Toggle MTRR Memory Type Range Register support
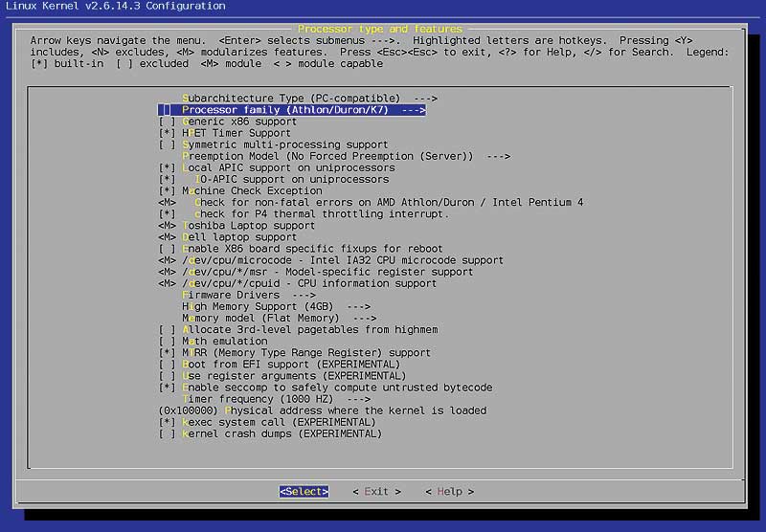Viewport: 766px width, 532px height. tap(295, 352)
